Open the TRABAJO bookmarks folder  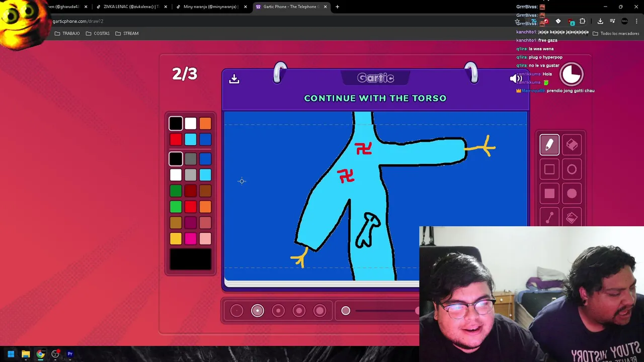point(67,33)
